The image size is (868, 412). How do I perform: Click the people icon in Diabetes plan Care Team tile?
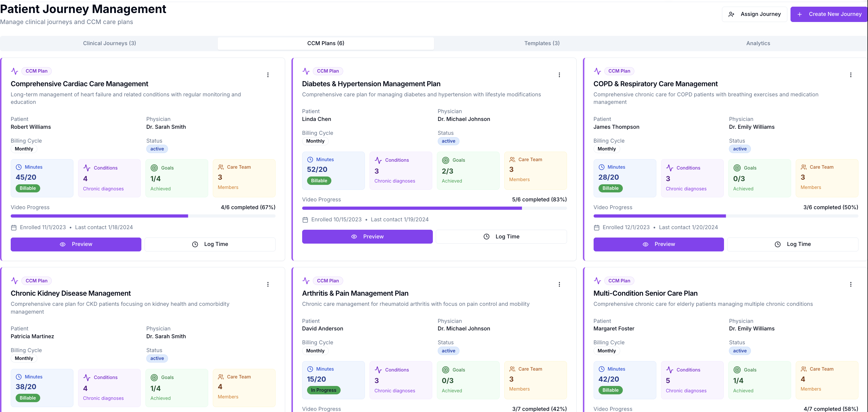click(x=513, y=159)
